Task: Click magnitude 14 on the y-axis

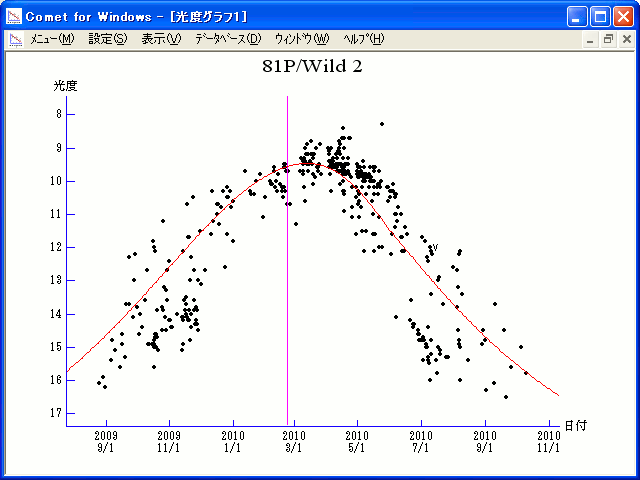Action: coord(56,314)
